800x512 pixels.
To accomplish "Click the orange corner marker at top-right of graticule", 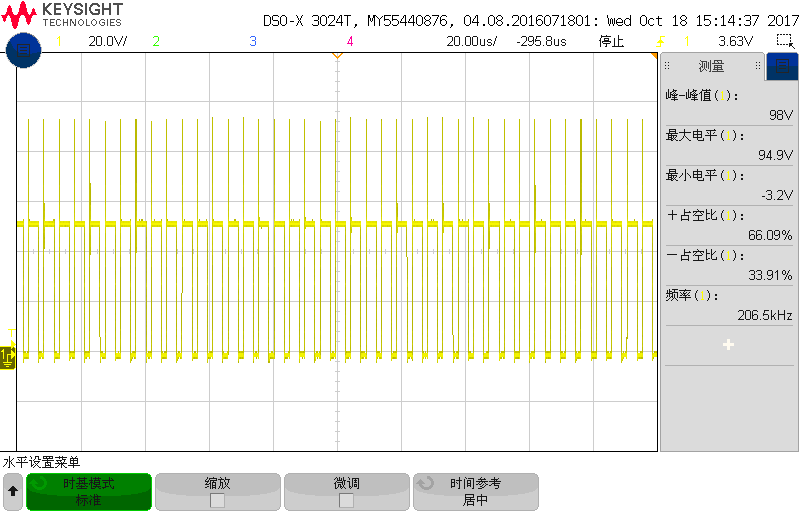I will click(x=654, y=56).
